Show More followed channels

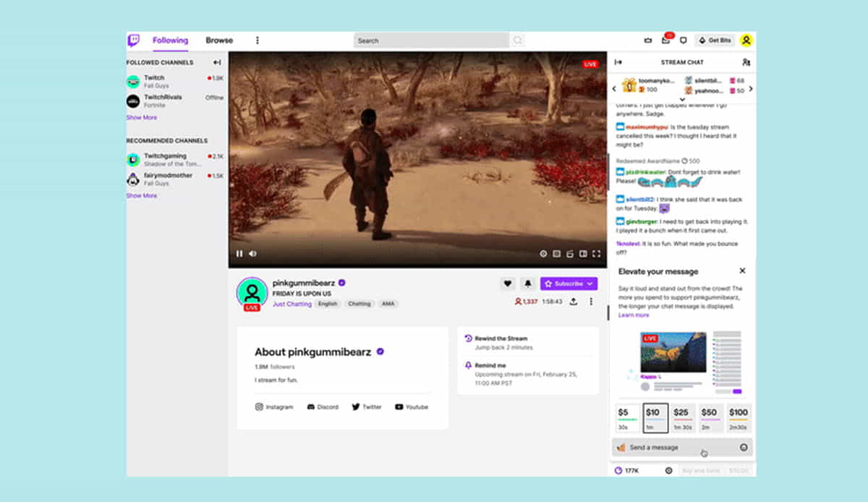pos(142,117)
